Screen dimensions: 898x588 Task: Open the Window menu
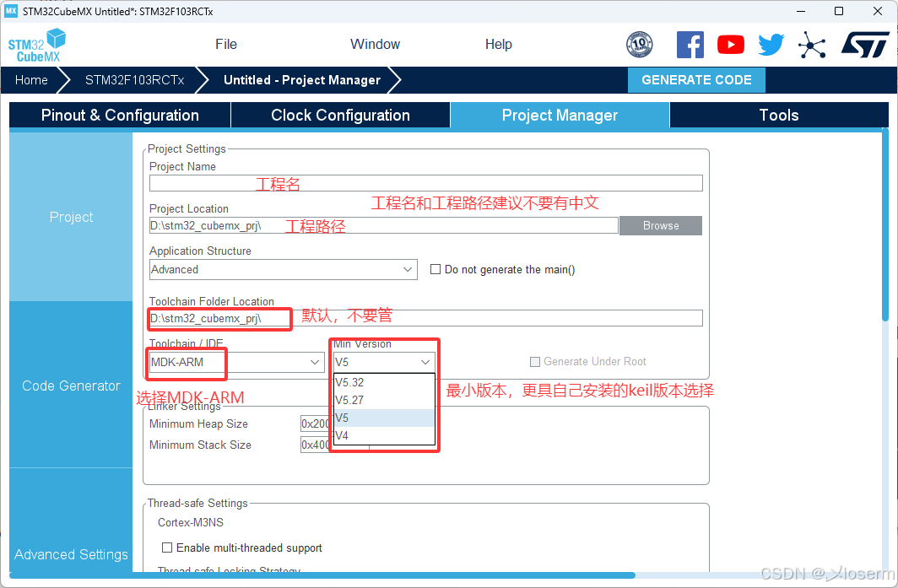pyautogui.click(x=375, y=44)
